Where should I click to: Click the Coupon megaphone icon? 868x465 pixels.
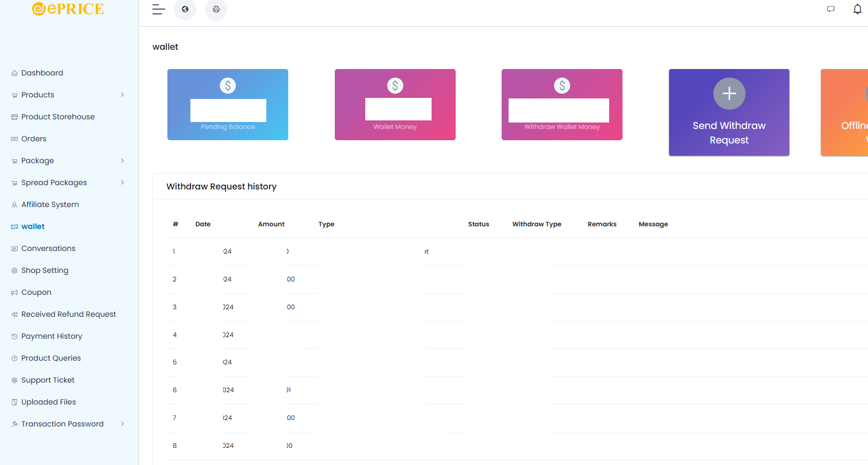coord(14,293)
